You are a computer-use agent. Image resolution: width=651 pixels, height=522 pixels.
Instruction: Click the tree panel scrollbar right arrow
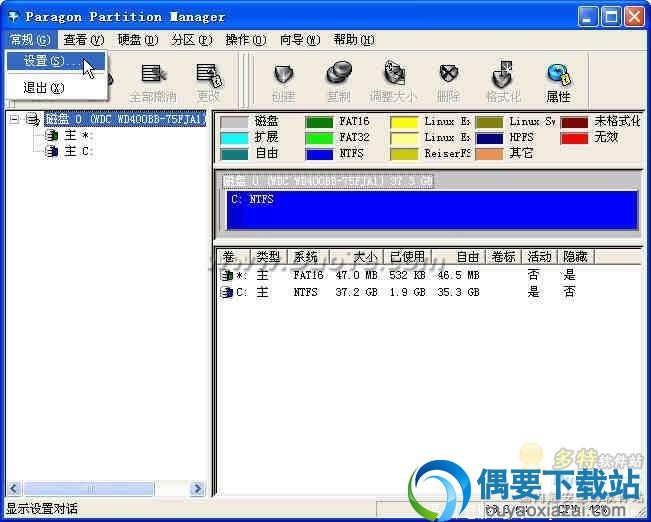pyautogui.click(x=197, y=488)
